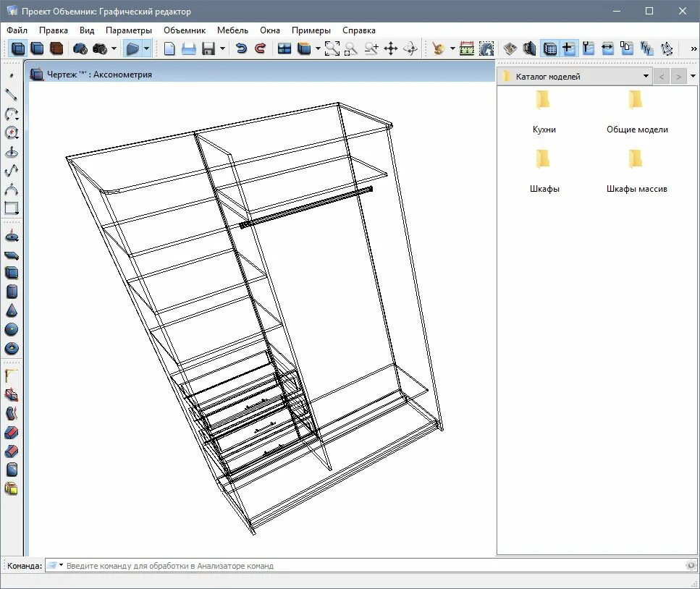Select the spline curve tool

coord(11,171)
